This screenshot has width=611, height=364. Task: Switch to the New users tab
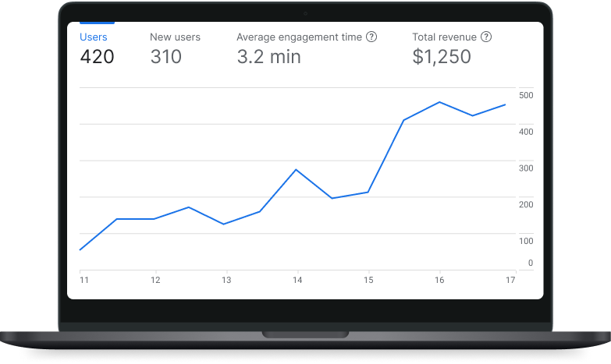[x=175, y=37]
